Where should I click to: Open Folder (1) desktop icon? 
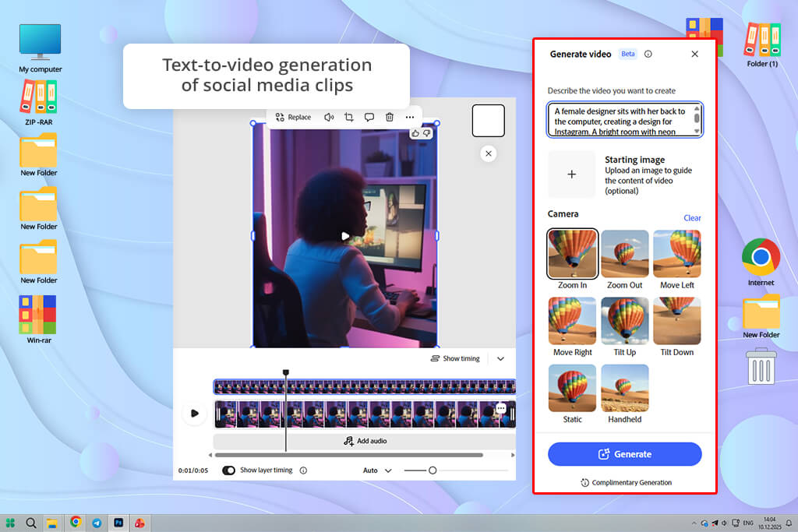click(762, 46)
